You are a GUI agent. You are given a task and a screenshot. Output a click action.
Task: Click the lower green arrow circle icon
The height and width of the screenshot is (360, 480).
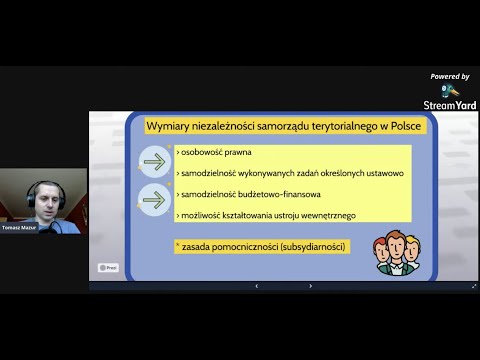click(x=154, y=200)
